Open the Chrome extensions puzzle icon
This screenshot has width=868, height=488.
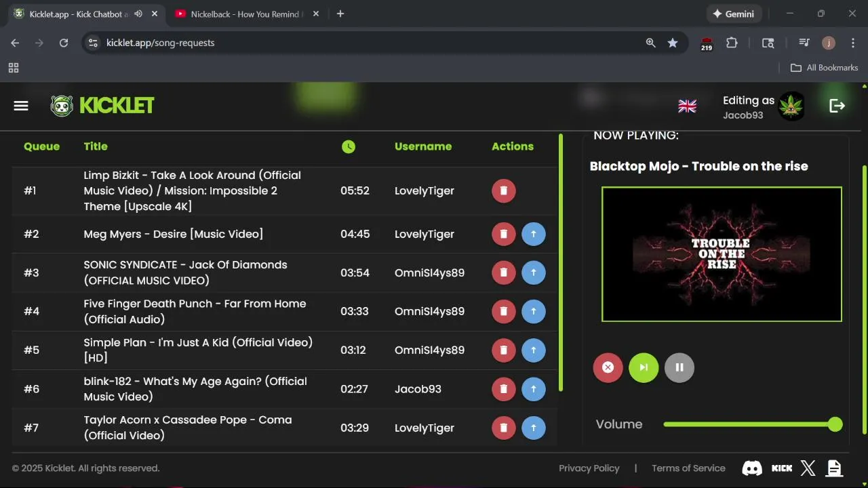[732, 43]
